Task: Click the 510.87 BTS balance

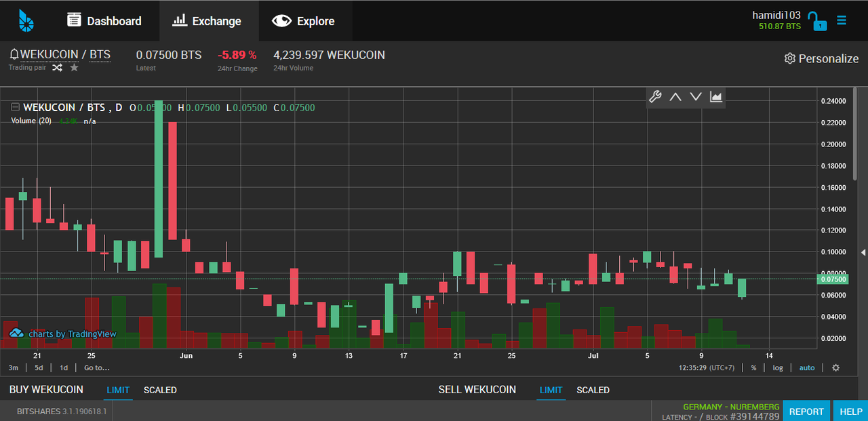Action: point(780,26)
